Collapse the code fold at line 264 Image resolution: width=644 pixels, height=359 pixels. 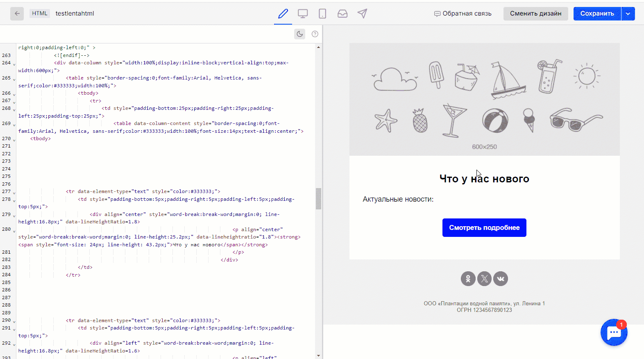coord(14,64)
